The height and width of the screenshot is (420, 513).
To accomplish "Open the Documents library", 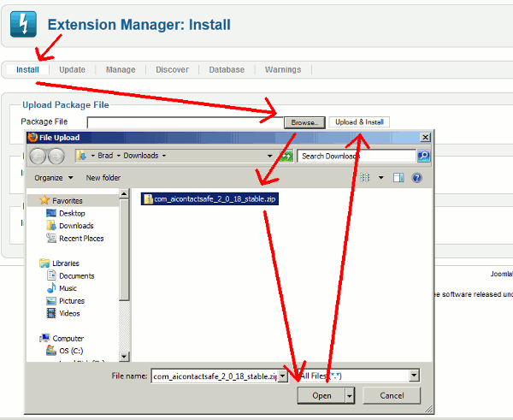I will click(77, 276).
